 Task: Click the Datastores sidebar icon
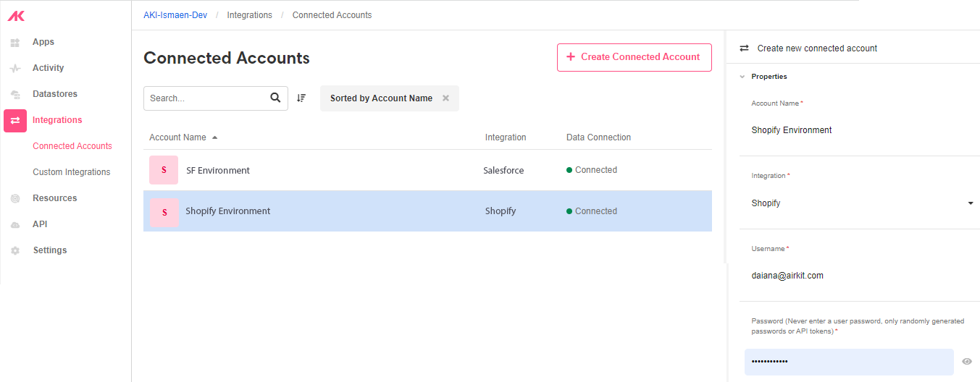click(15, 95)
